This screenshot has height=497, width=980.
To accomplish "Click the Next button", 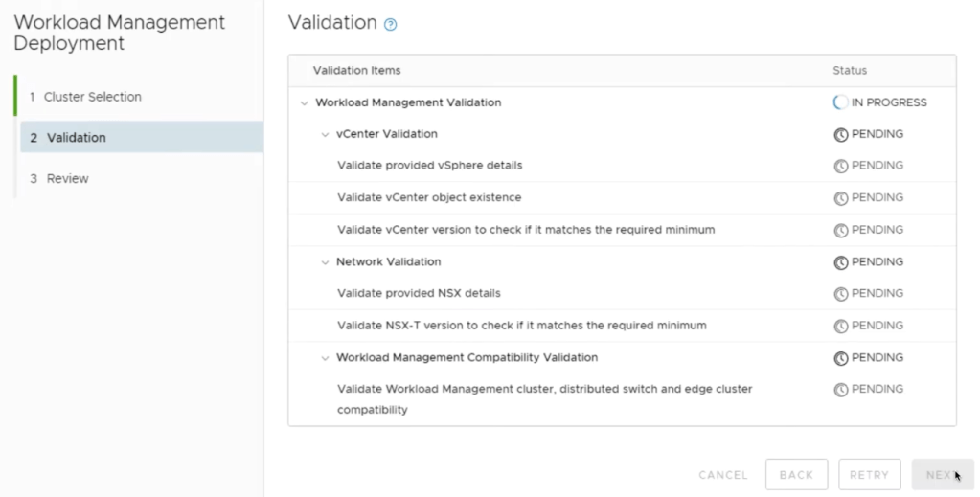I will pyautogui.click(x=943, y=475).
